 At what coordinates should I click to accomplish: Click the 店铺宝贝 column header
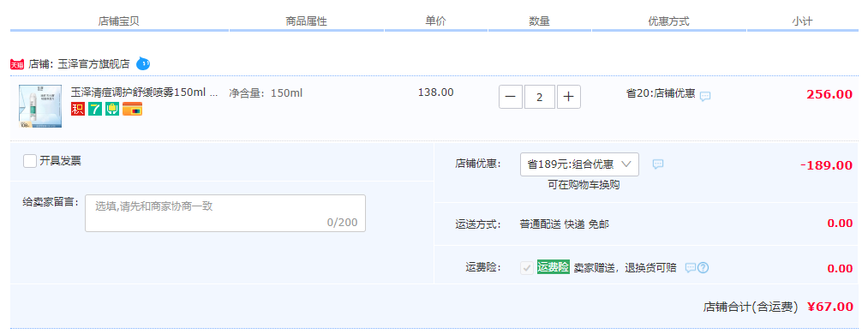pos(118,21)
